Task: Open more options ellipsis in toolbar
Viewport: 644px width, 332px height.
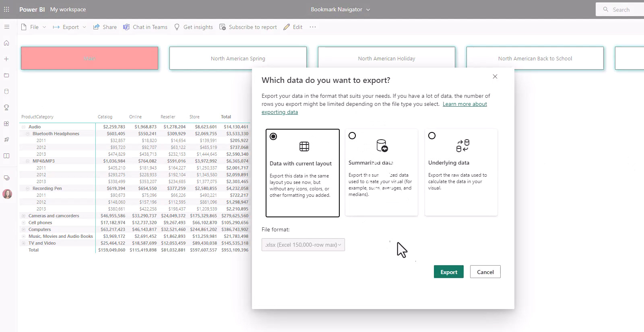Action: tap(313, 27)
